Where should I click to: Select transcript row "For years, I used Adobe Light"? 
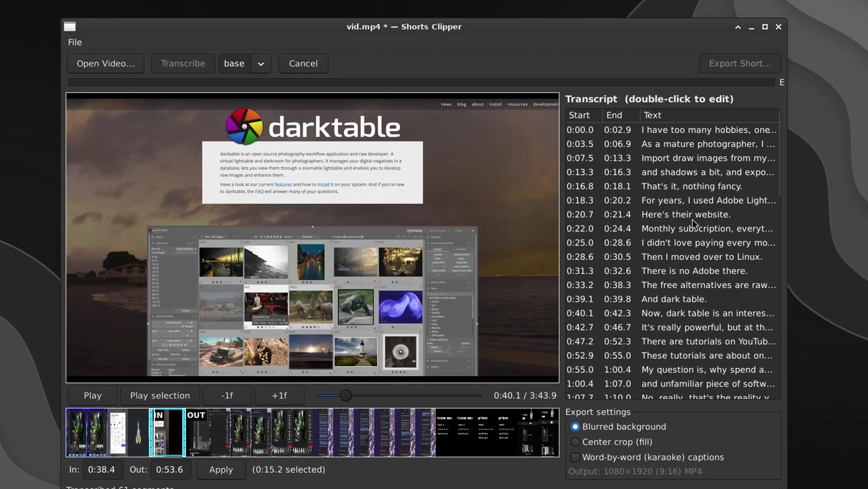(671, 200)
